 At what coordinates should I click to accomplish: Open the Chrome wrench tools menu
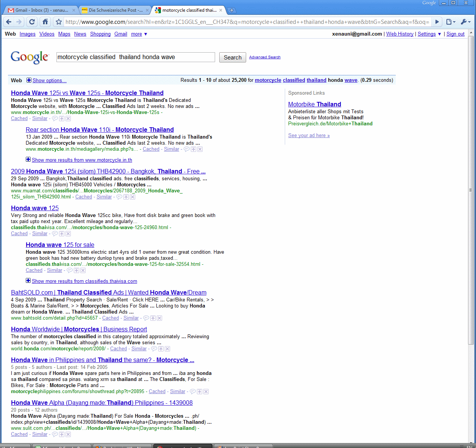(x=465, y=22)
